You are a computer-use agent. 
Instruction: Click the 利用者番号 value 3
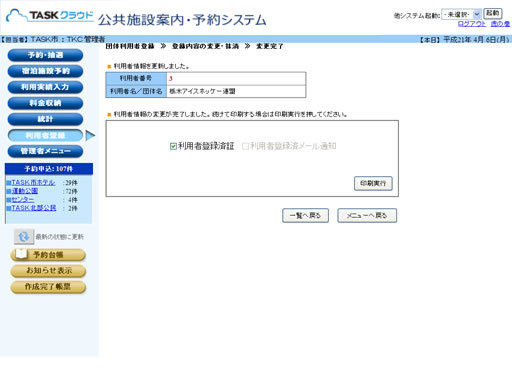click(x=171, y=79)
